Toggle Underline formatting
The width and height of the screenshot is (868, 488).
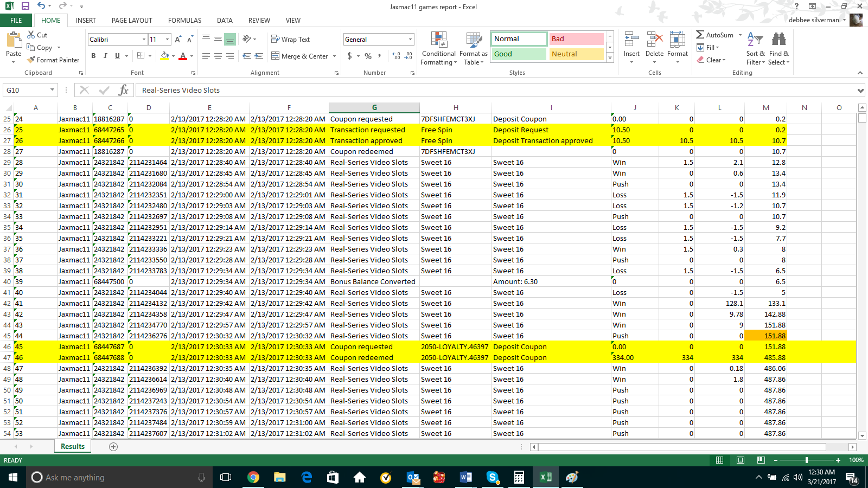[117, 56]
